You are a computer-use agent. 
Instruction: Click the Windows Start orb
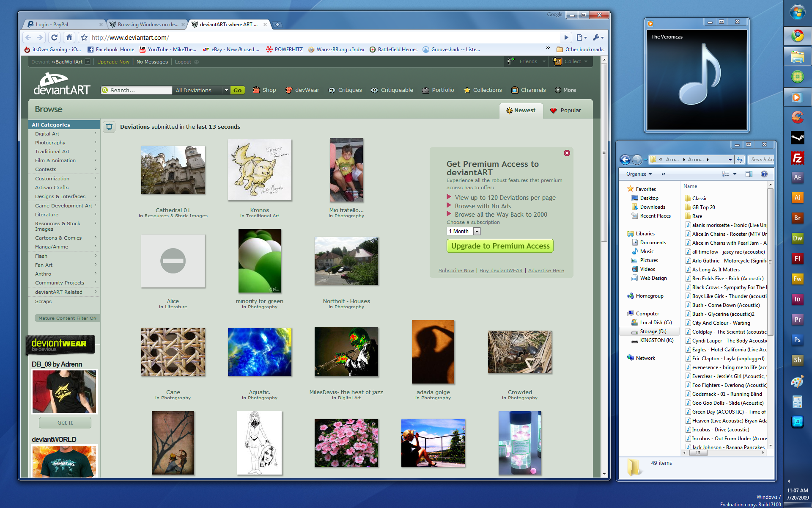(x=797, y=12)
